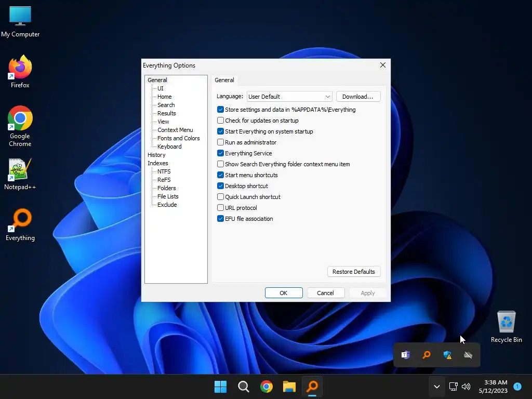Open Chrome from the taskbar
This screenshot has width=532, height=399.
(267, 387)
